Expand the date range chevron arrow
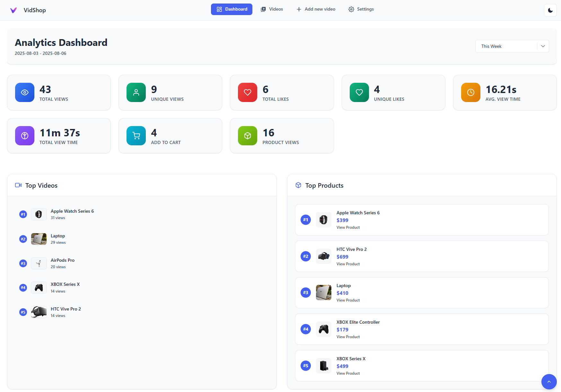The image size is (561, 392). tap(543, 46)
